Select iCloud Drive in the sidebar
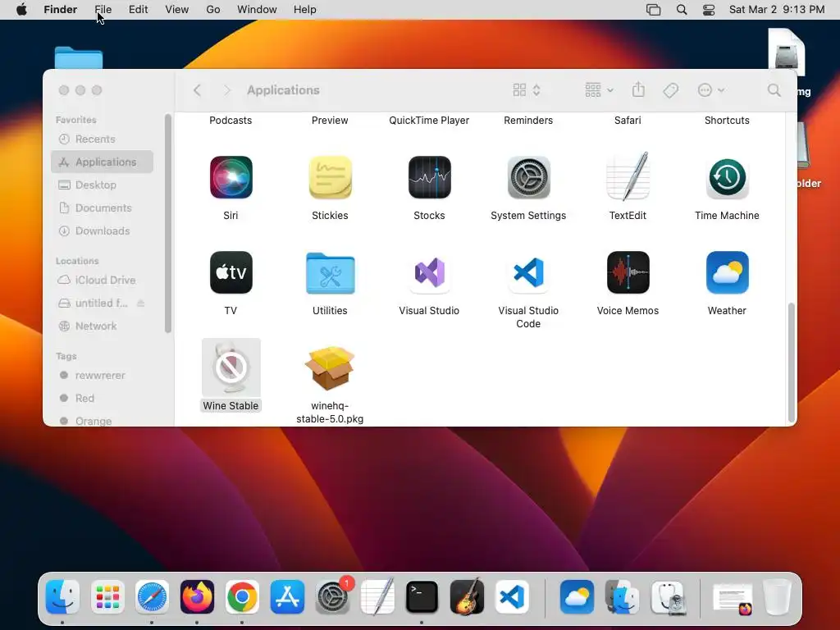The image size is (840, 630). 103,281
